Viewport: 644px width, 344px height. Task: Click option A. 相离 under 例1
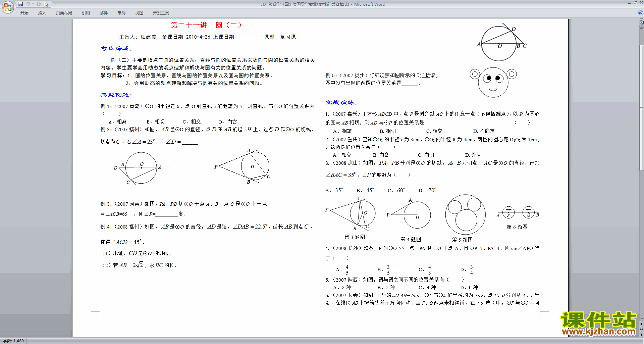[118, 121]
